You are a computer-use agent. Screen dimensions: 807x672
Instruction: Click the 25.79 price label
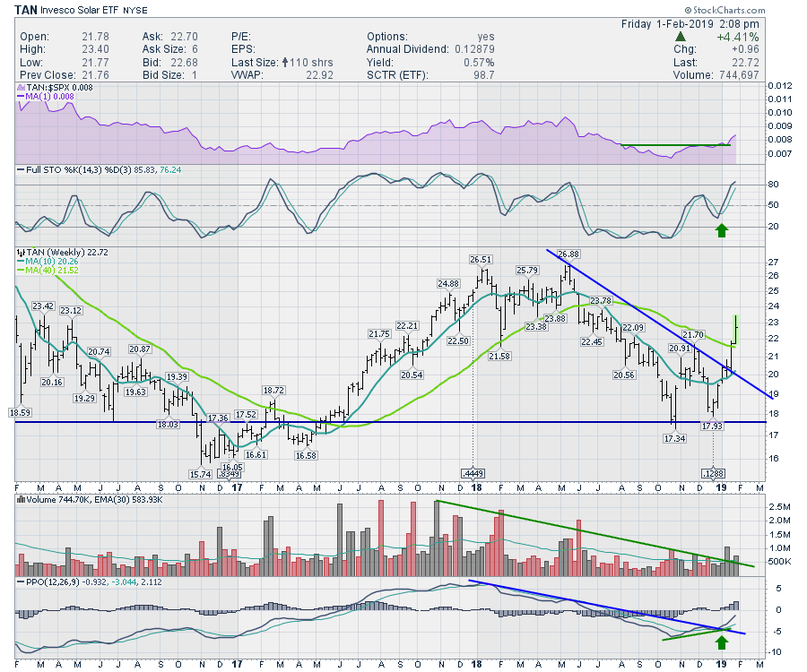527,270
